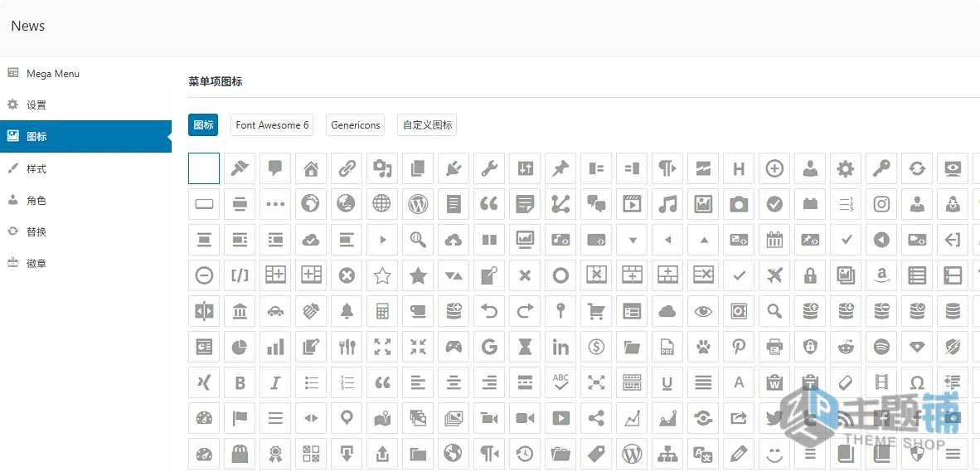
Task: Choose the chain link icon
Action: click(347, 168)
